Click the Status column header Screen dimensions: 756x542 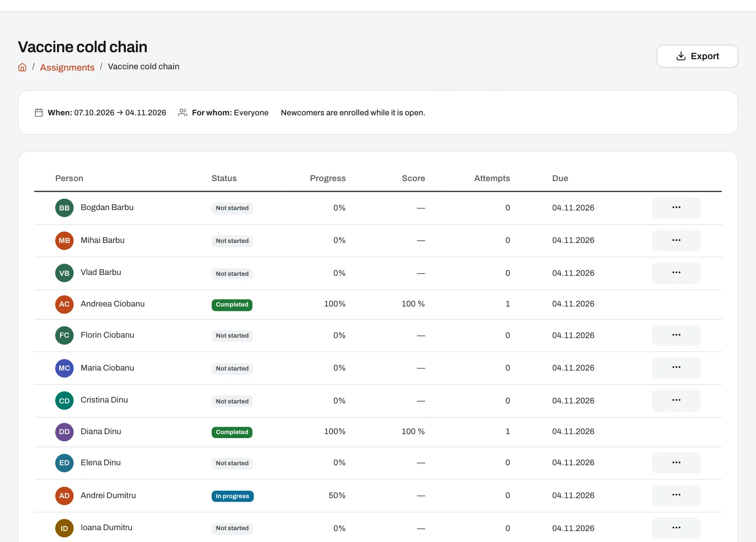click(224, 178)
